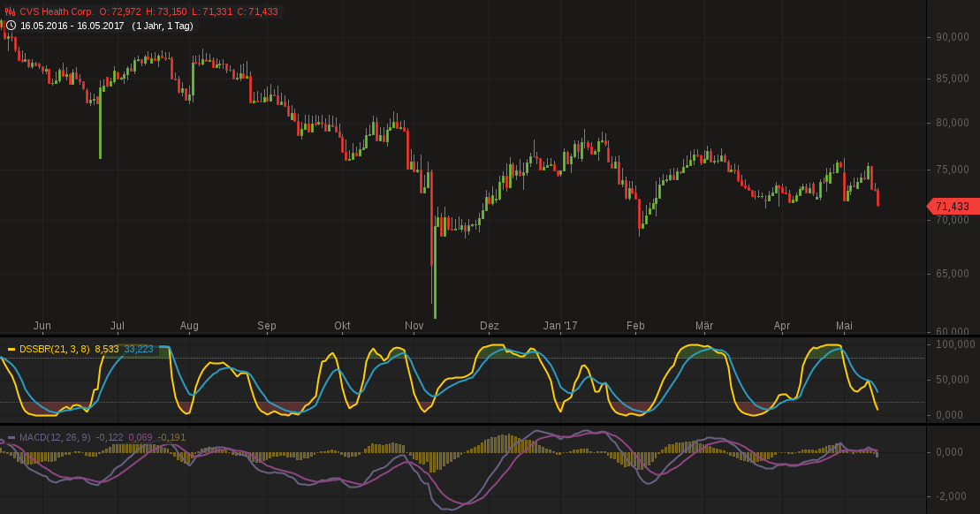
Task: Click the red 71,433 current price tag
Action: coord(952,207)
